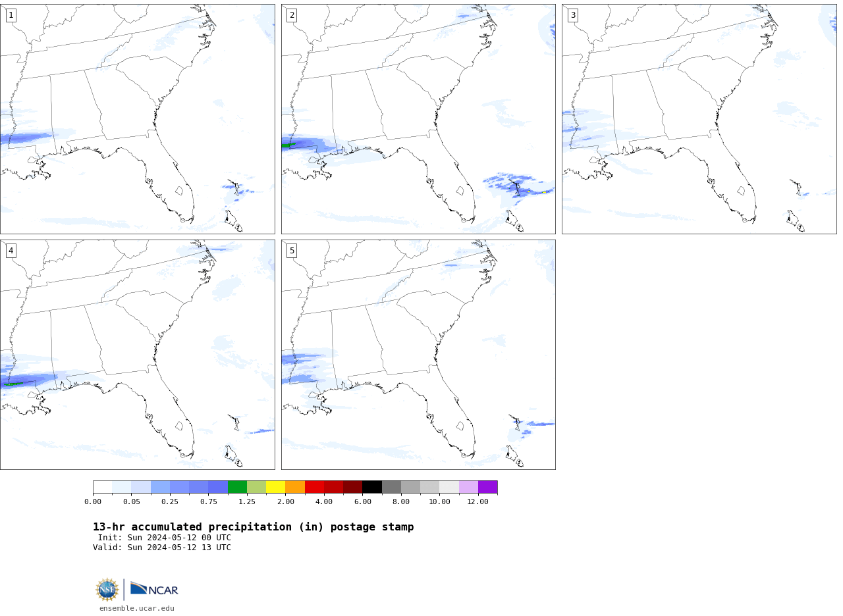This screenshot has width=843, height=616.
Task: Click the NSF logo
Action: 107,590
